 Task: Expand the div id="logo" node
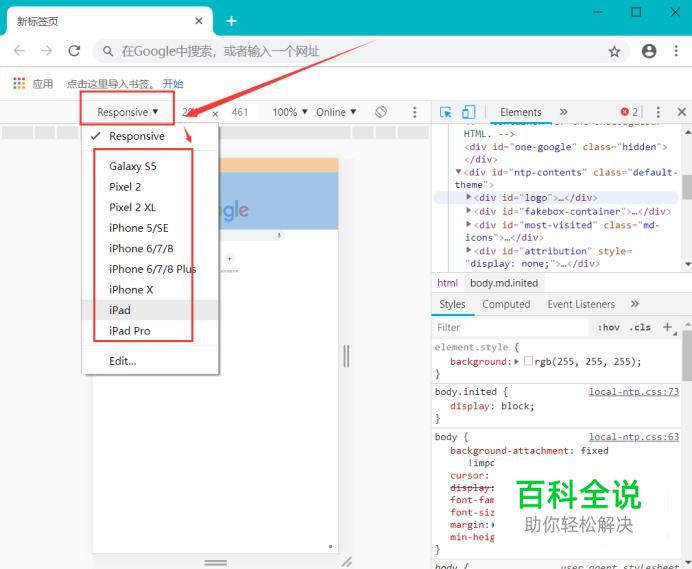[469, 197]
